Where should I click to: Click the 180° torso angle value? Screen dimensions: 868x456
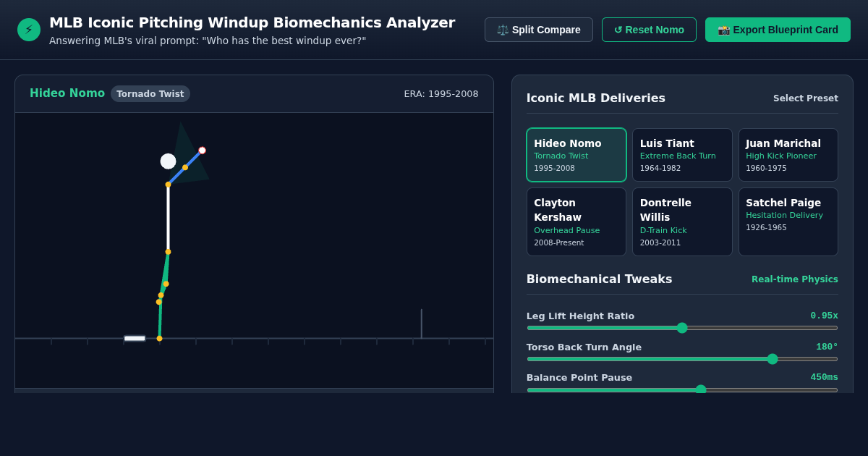[x=827, y=347]
